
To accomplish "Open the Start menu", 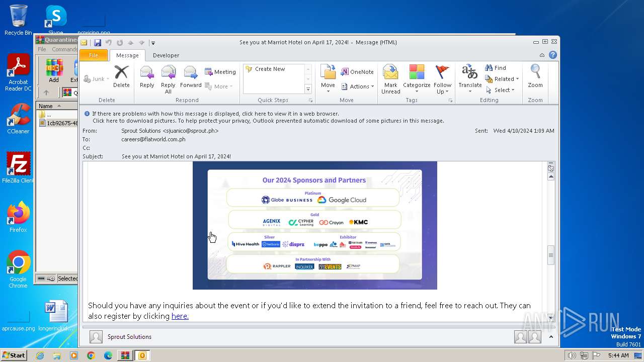I will 14,355.
